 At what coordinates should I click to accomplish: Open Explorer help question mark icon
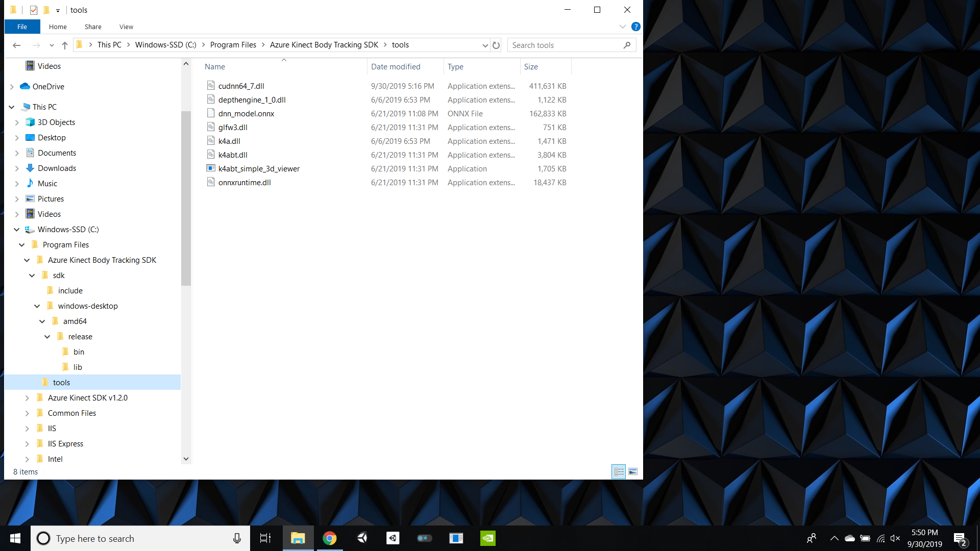635,27
